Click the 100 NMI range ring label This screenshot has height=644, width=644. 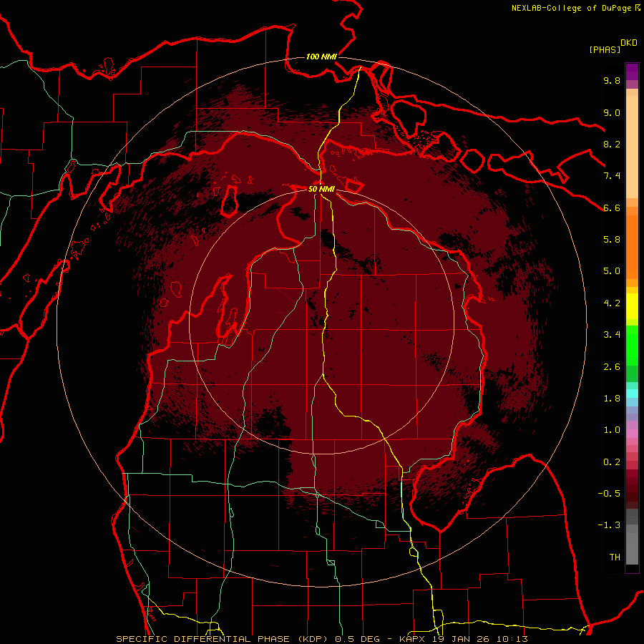(321, 57)
